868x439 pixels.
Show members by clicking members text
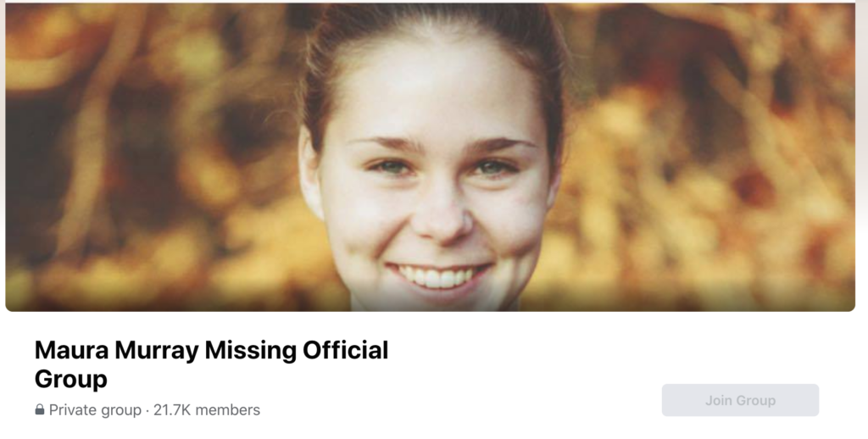coord(227,410)
